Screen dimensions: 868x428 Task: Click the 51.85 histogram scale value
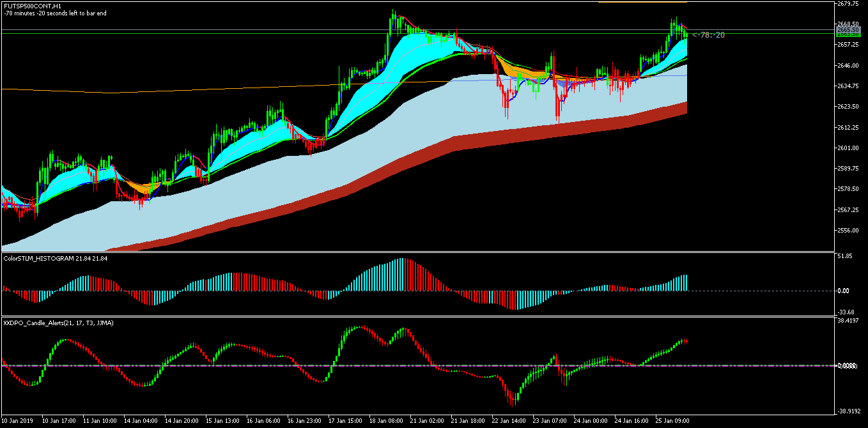click(x=844, y=256)
